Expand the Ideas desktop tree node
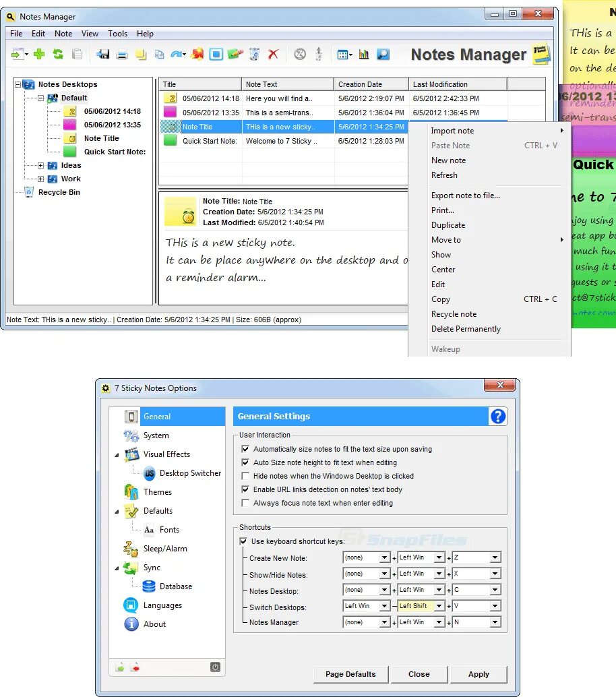The width and height of the screenshot is (616, 697). [41, 165]
